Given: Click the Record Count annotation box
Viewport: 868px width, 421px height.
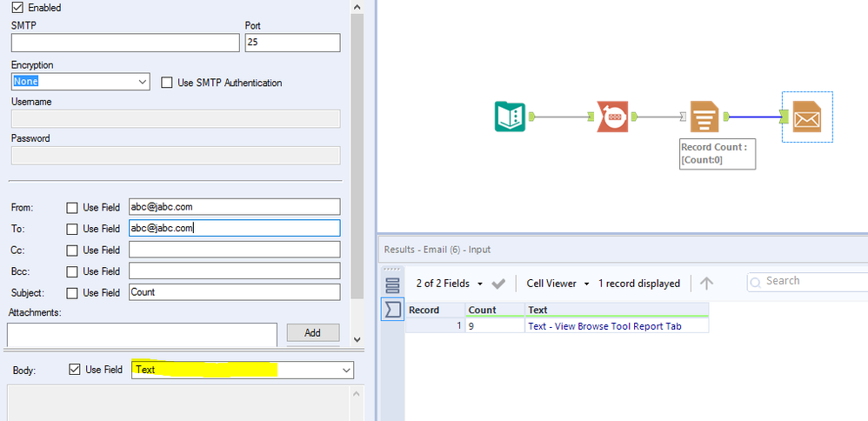Looking at the screenshot, I should click(718, 153).
